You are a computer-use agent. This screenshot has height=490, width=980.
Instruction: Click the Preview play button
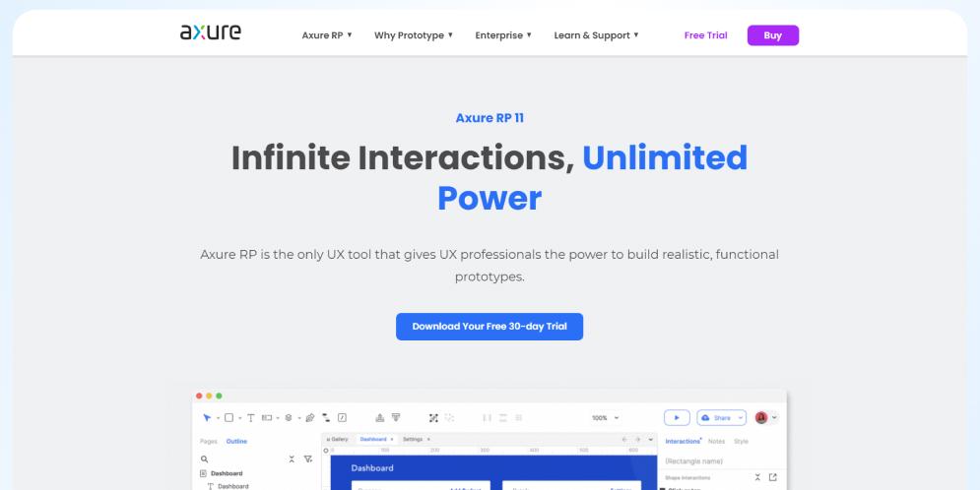(677, 417)
